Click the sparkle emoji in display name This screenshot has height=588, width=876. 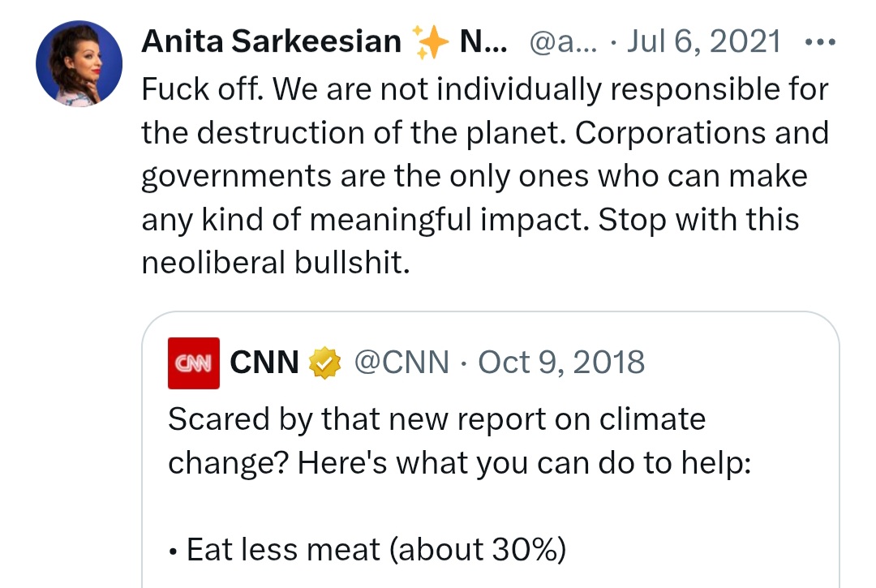click(431, 41)
